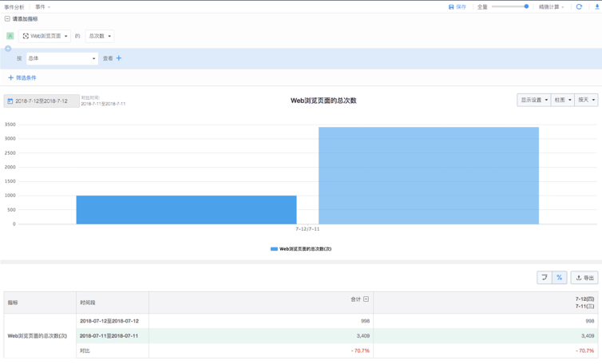Click the circular add-metric icon below A
Viewport: 602px width, 364px height.
[x=8, y=49]
